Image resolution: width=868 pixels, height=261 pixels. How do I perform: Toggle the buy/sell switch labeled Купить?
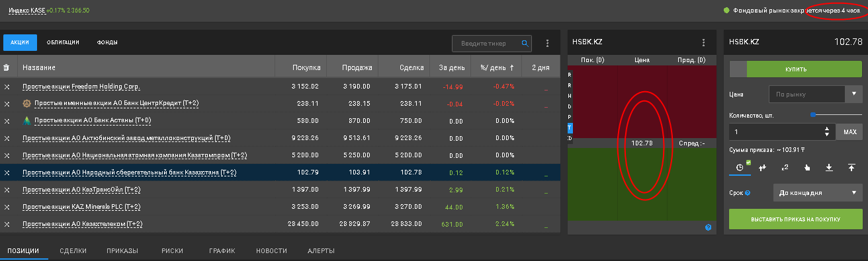796,69
